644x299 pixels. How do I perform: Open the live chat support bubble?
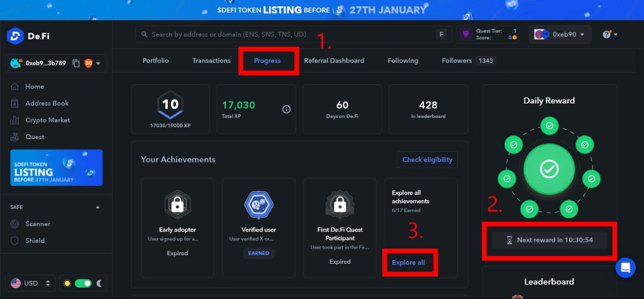[x=625, y=268]
